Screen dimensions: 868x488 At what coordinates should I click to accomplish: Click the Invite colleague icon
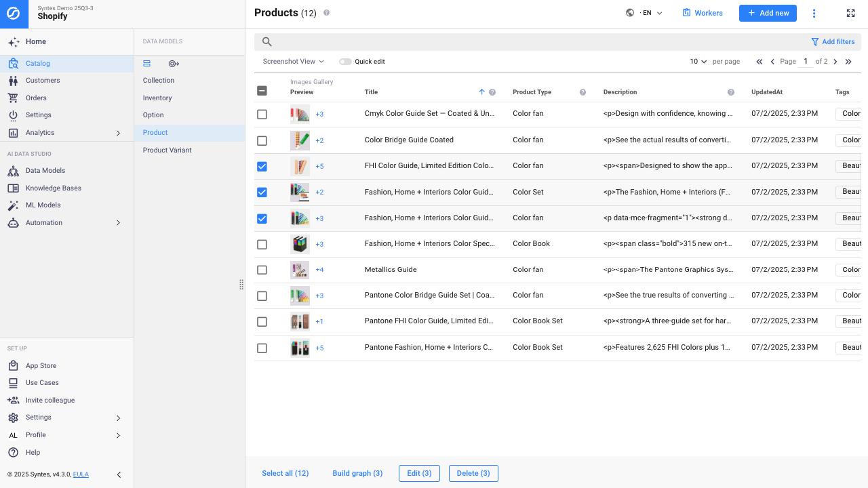tap(14, 401)
